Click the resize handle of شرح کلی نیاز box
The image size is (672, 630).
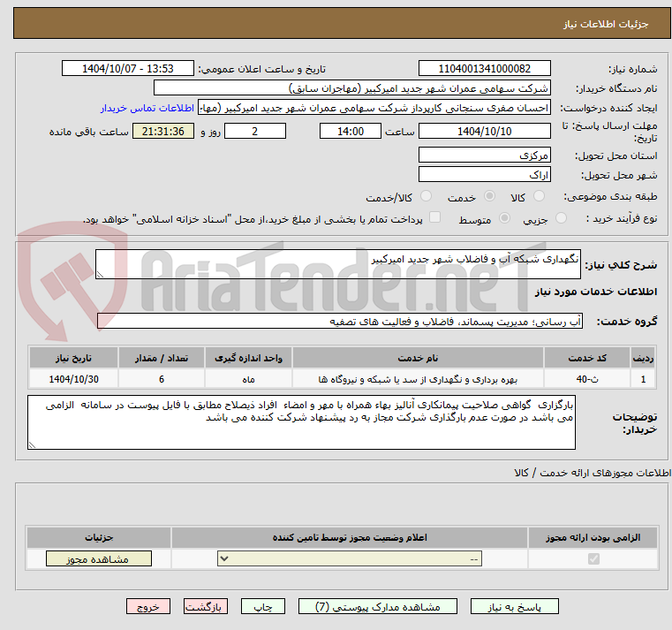(100, 275)
